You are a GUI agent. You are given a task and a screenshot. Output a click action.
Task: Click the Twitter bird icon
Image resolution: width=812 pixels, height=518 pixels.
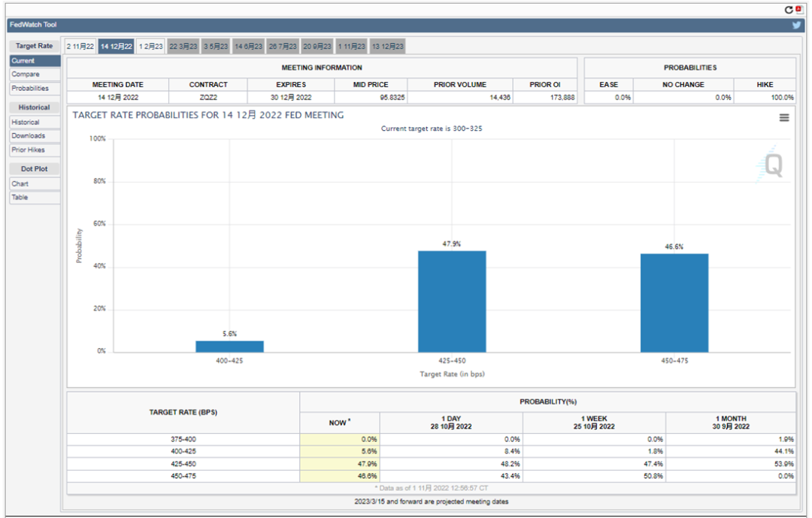click(x=796, y=25)
